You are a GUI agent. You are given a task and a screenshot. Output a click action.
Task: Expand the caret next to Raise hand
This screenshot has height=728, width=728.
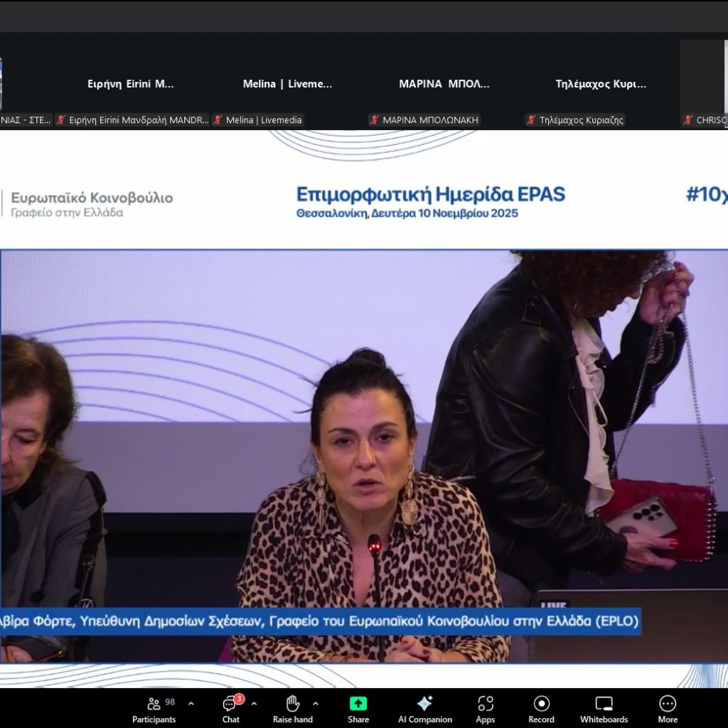pyautogui.click(x=316, y=704)
